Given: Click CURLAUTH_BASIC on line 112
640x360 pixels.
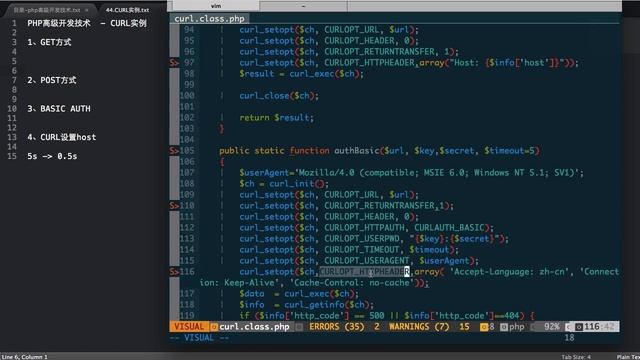Looking at the screenshot, I should (x=449, y=227).
